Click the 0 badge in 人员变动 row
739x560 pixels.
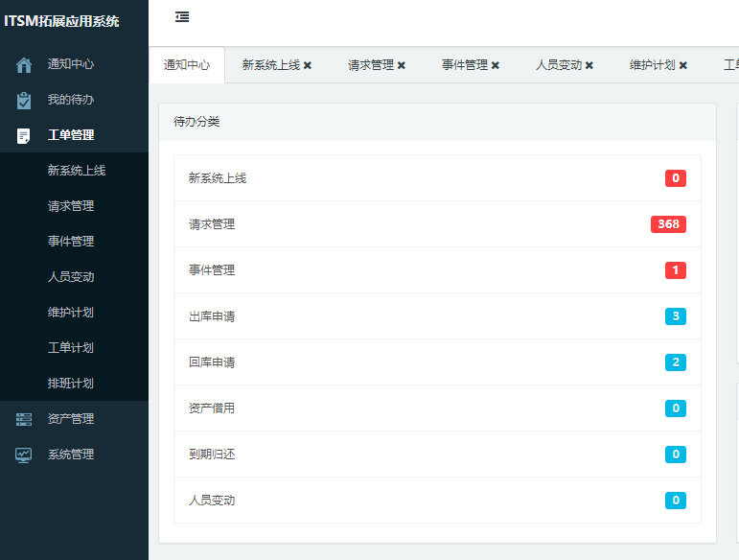click(x=676, y=501)
